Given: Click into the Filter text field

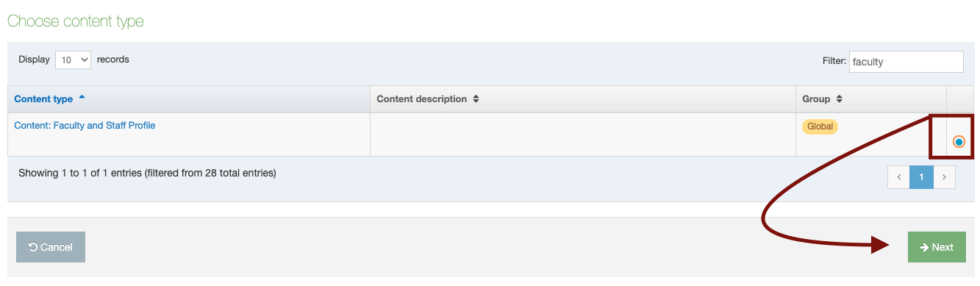Looking at the screenshot, I should point(906,62).
